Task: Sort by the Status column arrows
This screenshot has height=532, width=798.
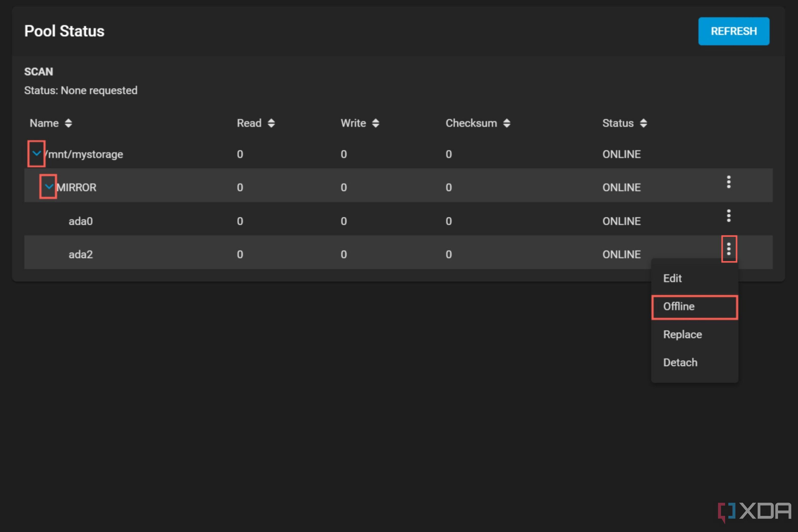Action: [643, 123]
